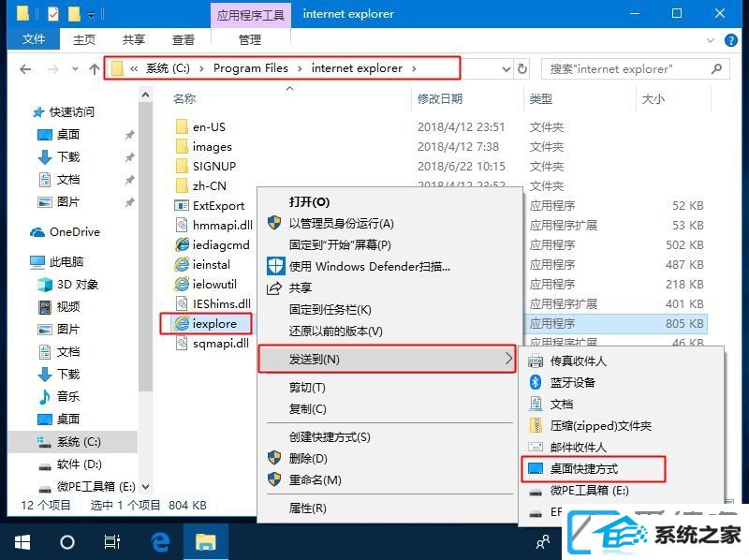Sort files by the 大小 column header

[653, 99]
